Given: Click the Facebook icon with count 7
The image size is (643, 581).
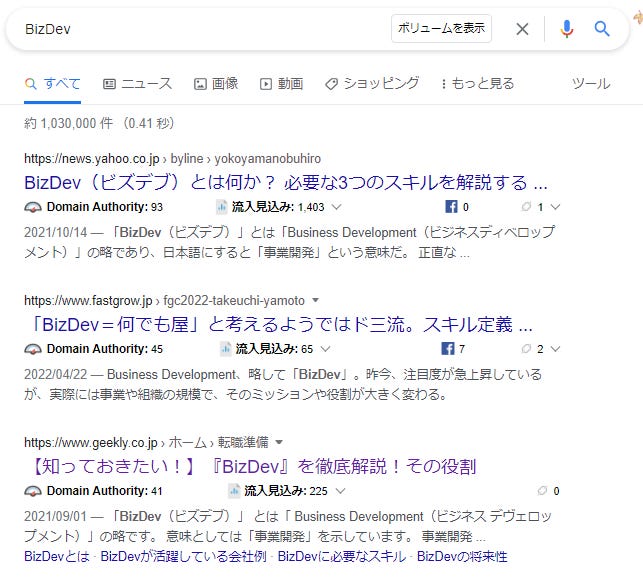Looking at the screenshot, I should (x=448, y=349).
